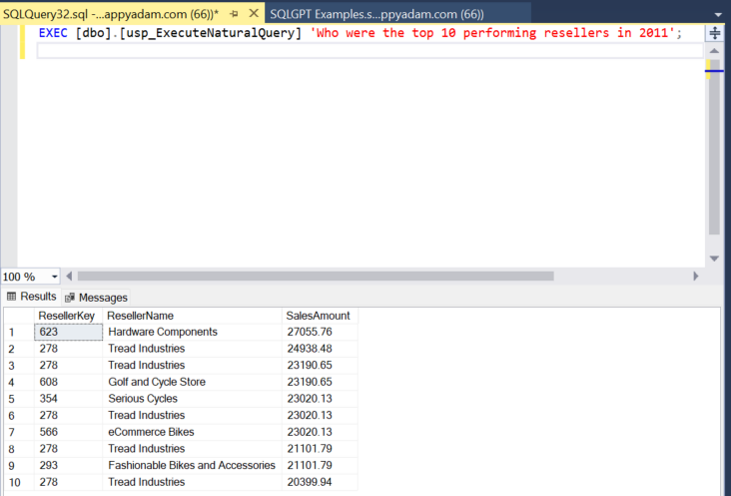Click the vertical scrollbar down arrow
Screen dimensions: 731x496
point(714,258)
